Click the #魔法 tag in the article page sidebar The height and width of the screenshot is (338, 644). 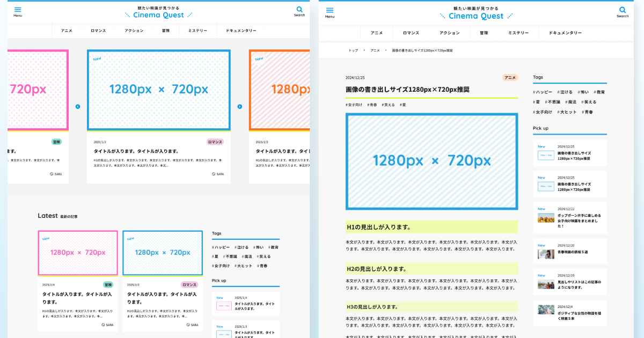pyautogui.click(x=570, y=101)
